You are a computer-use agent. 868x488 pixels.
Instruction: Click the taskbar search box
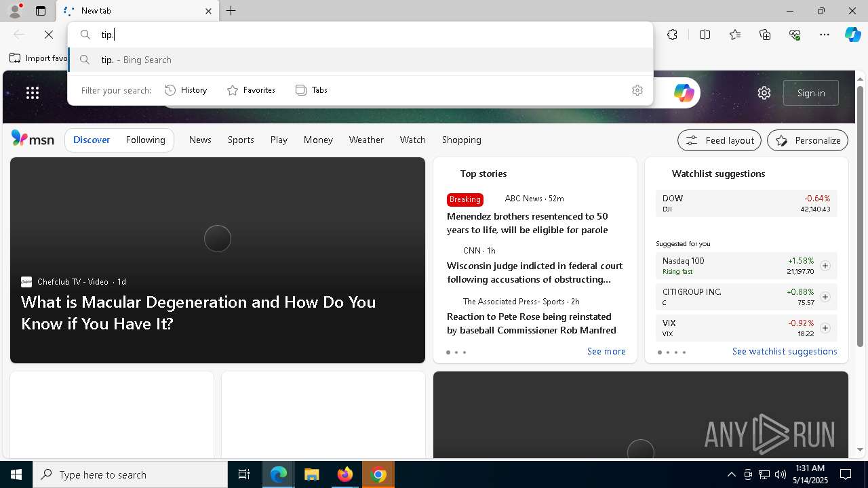coord(130,474)
